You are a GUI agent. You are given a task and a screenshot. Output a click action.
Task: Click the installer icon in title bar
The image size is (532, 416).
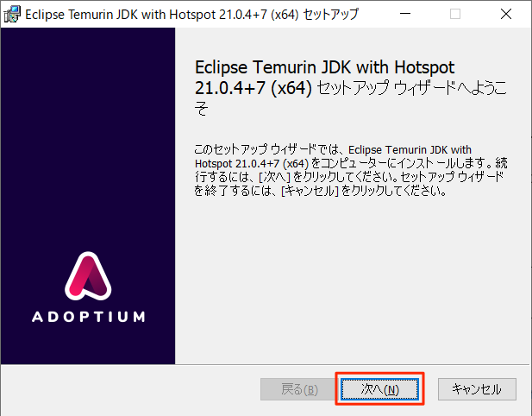pyautogui.click(x=12, y=15)
